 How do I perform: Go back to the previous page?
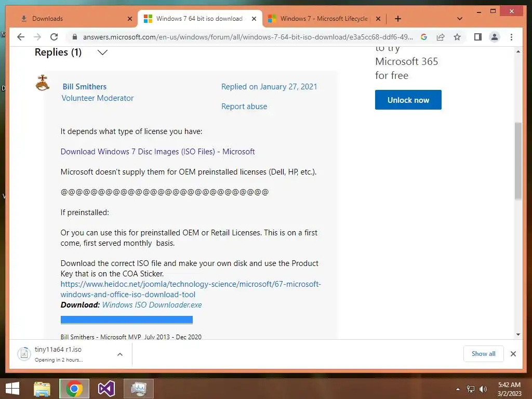[x=21, y=37]
